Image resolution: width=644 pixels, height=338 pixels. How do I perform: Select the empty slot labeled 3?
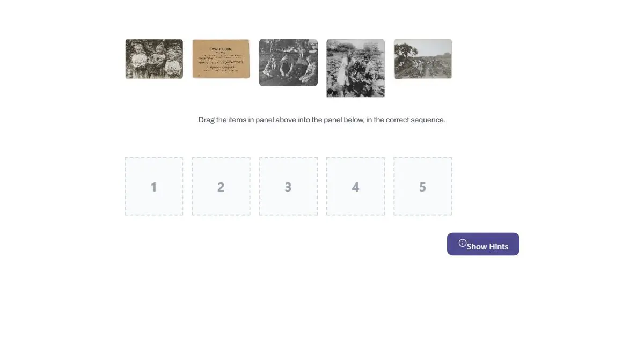coord(288,186)
